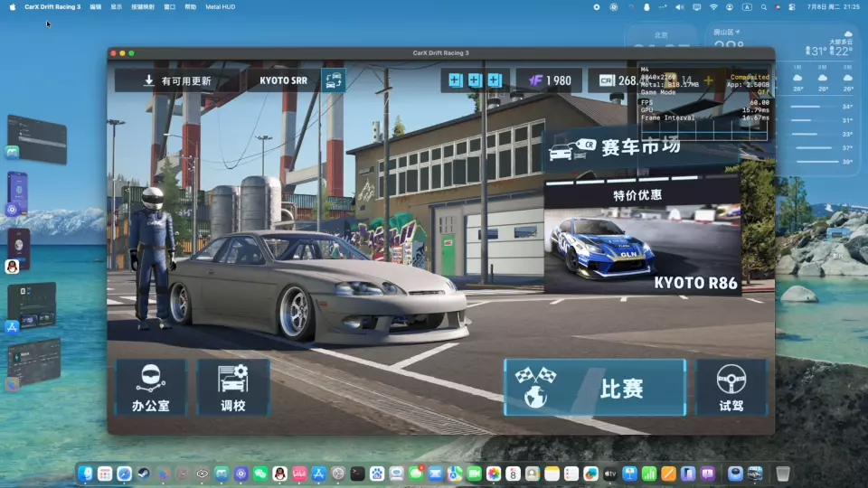Open the App Store in the Dock

(319, 474)
